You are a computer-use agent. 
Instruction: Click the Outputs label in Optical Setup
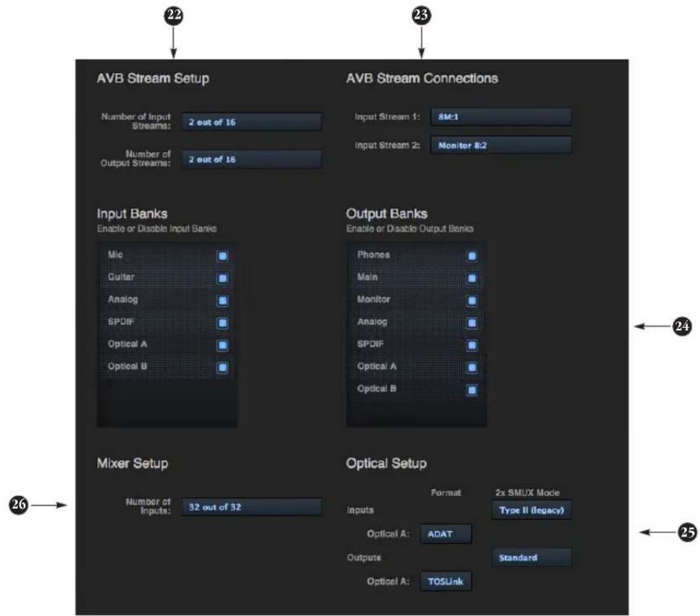pyautogui.click(x=364, y=557)
